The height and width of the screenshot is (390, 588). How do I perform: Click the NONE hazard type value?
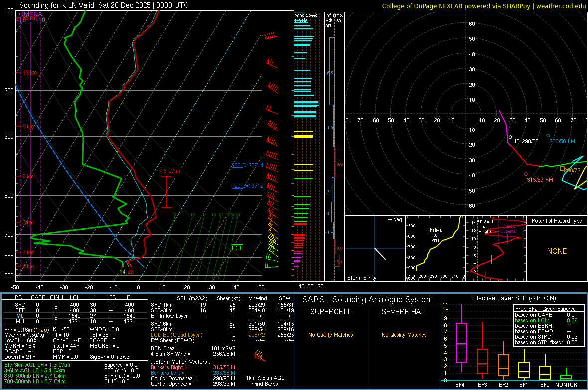557,251
